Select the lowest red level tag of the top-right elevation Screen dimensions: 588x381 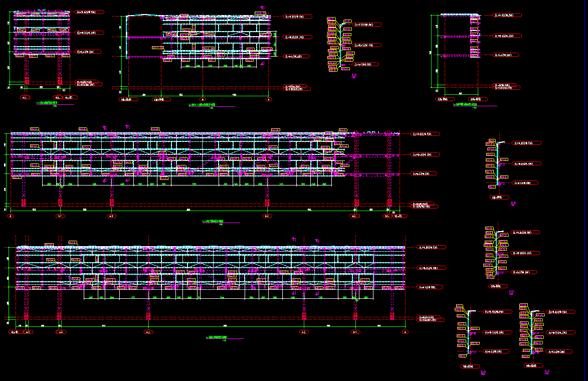coord(507,88)
